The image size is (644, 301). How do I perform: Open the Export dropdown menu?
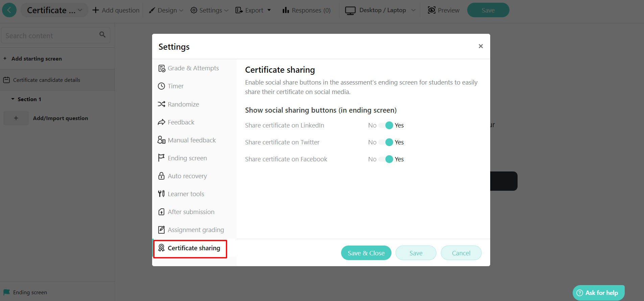(x=253, y=10)
